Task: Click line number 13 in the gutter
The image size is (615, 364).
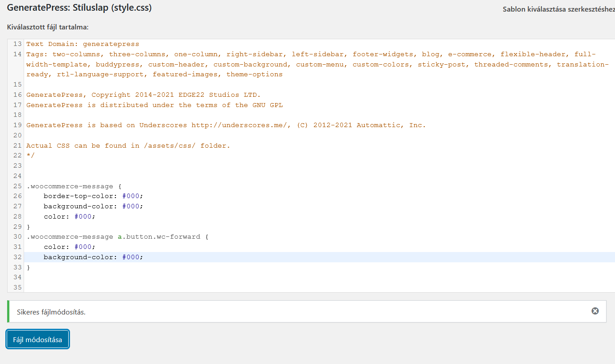Action: click(17, 44)
